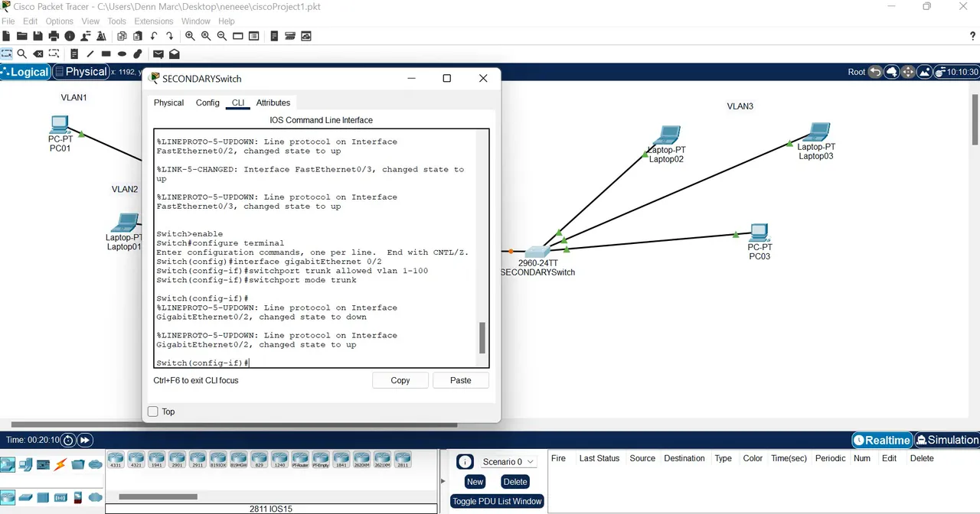Open the Tools menu
The width and height of the screenshot is (980, 514).
pyautogui.click(x=117, y=21)
